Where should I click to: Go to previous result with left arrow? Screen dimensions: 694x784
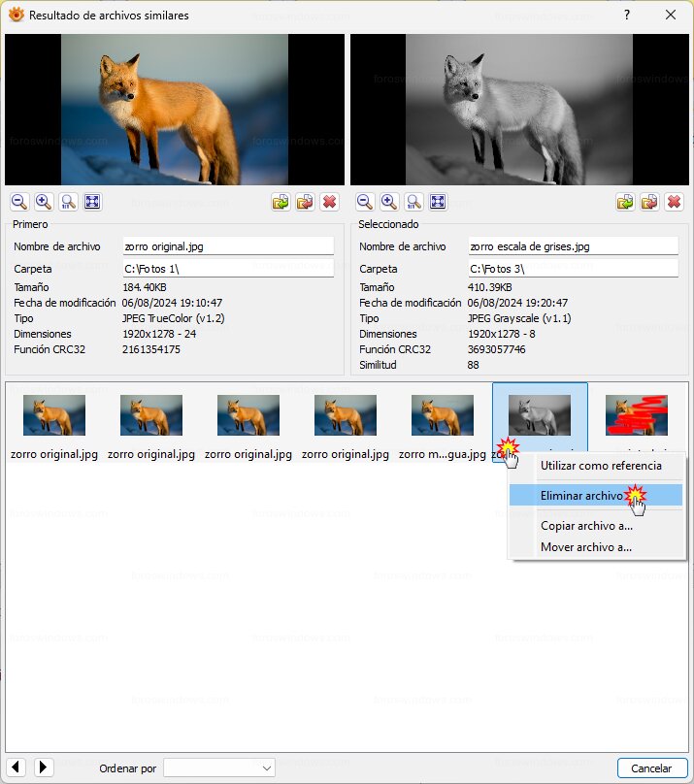(16, 767)
